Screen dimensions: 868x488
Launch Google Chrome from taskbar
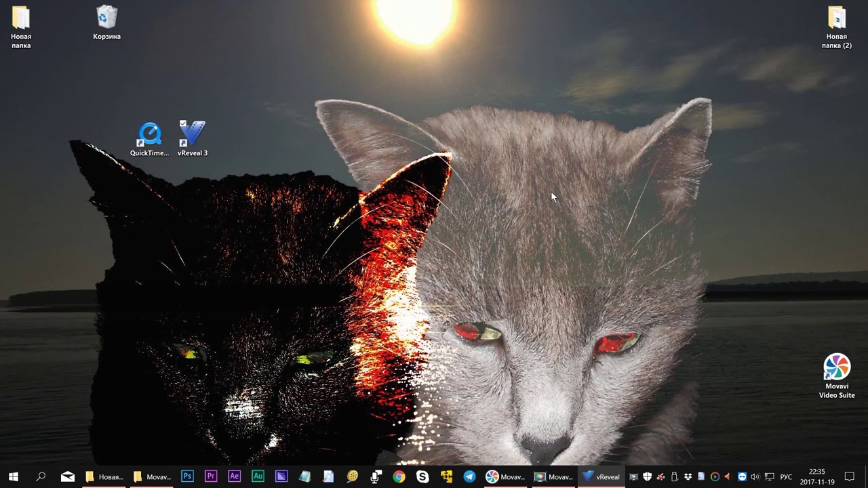pyautogui.click(x=399, y=476)
